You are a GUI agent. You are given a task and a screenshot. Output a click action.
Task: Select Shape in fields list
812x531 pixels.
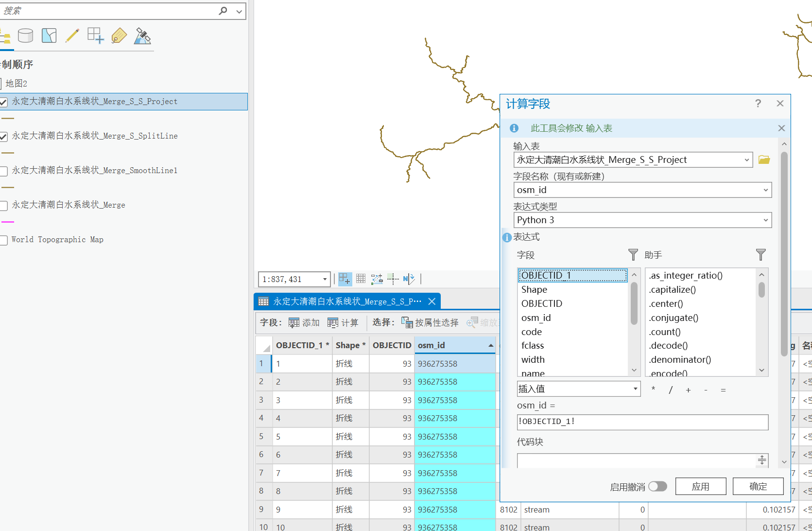(573, 289)
